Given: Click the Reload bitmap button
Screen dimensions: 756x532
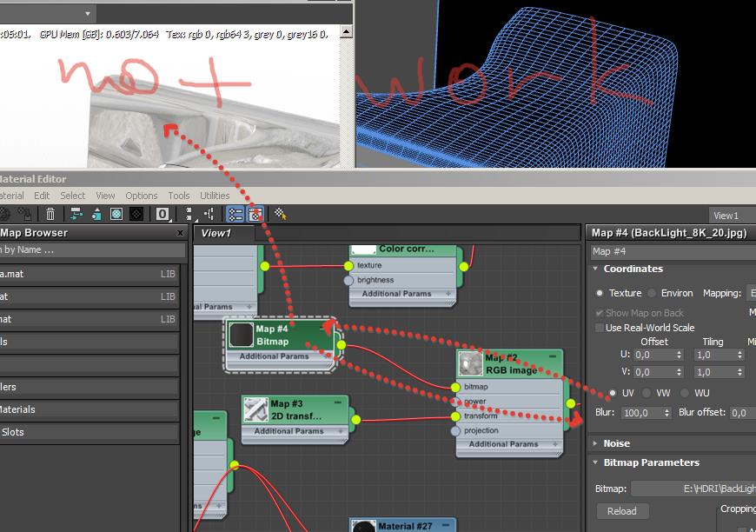Looking at the screenshot, I should click(622, 511).
